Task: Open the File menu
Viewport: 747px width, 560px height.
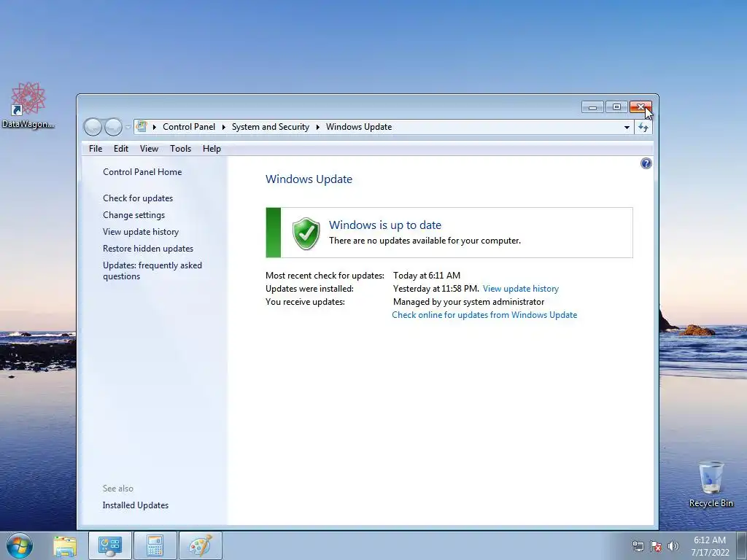Action: tap(96, 149)
